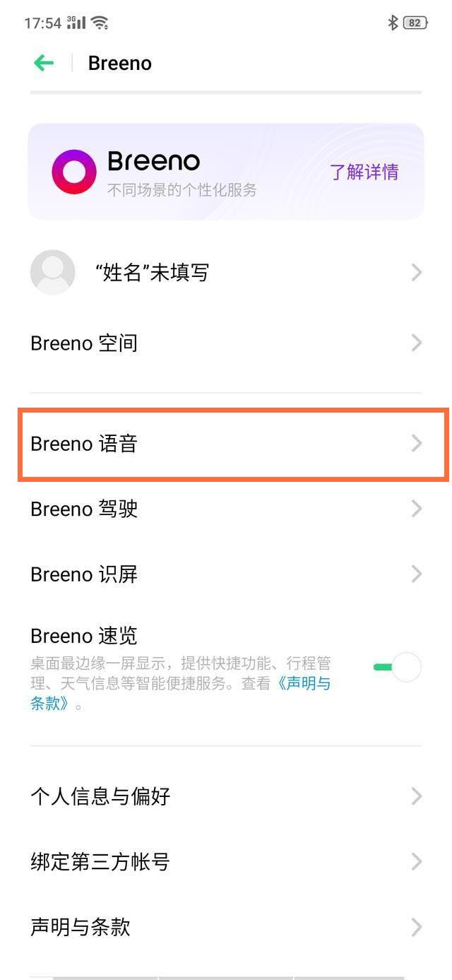452x980 pixels.
Task: Tap the 了解详情 link
Action: click(364, 172)
